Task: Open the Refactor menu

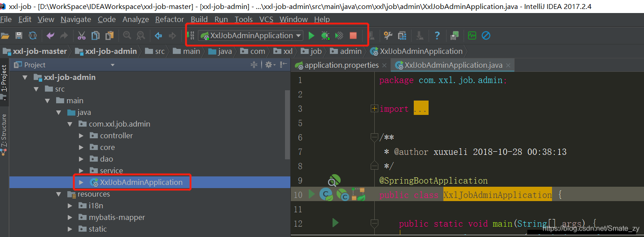Action: pos(170,19)
